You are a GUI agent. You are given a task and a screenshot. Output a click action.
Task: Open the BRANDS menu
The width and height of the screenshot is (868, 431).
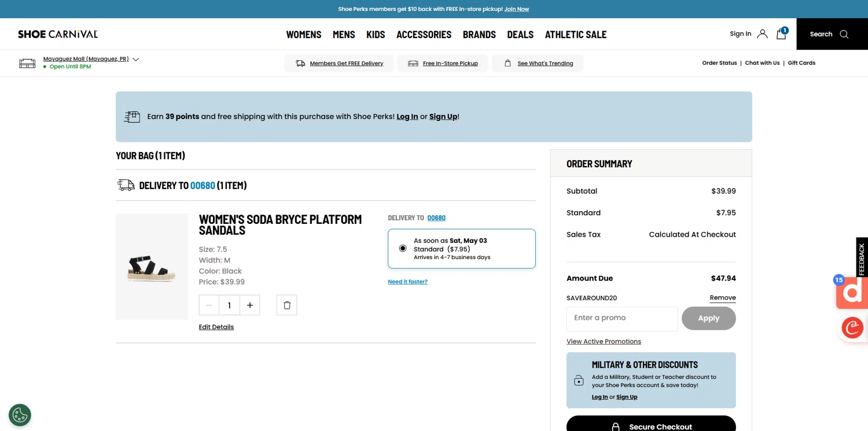(x=479, y=34)
